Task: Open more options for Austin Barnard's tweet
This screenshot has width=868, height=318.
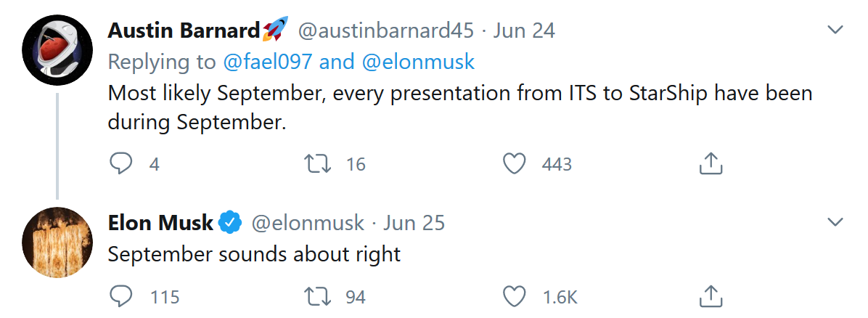Action: [836, 30]
